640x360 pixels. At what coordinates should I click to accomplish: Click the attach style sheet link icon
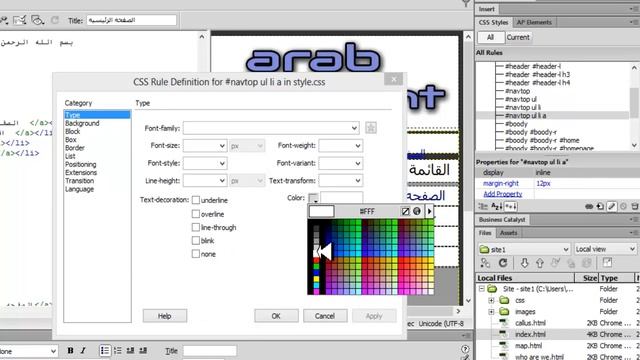(589, 207)
